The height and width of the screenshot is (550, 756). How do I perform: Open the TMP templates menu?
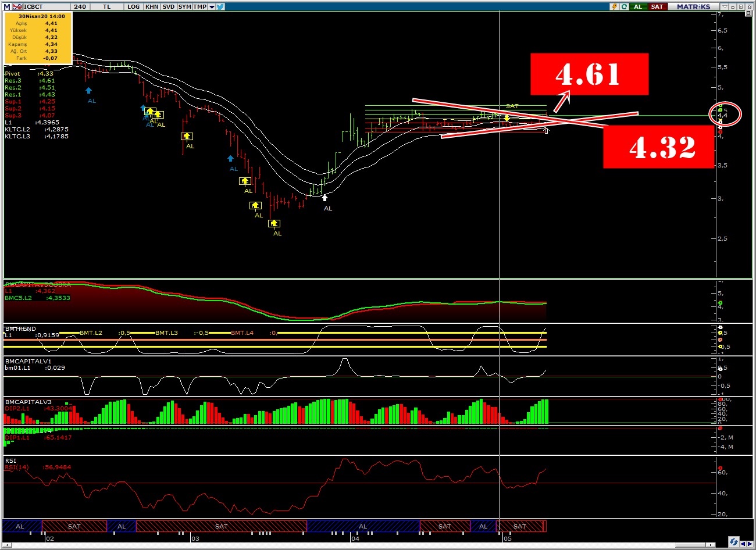click(x=199, y=6)
